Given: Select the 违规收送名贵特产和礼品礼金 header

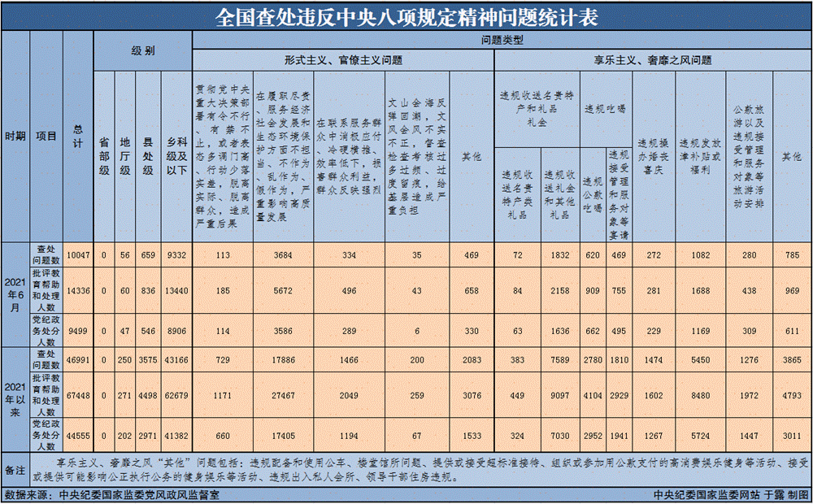Looking at the screenshot, I should (x=537, y=110).
